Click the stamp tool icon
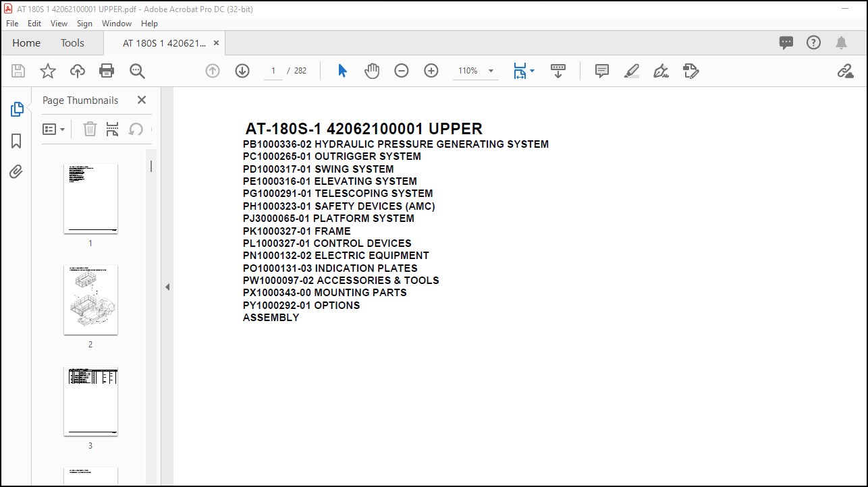868x487 pixels. pos(690,71)
